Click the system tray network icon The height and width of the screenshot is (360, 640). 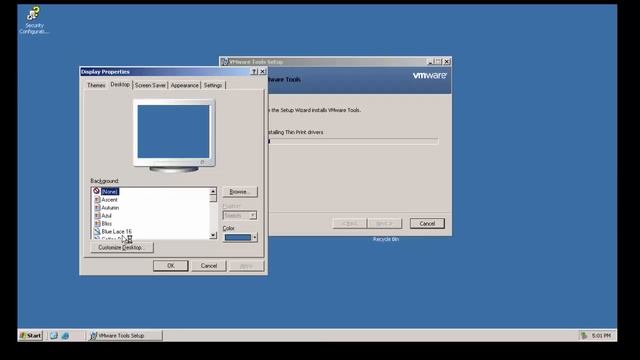[x=584, y=336]
